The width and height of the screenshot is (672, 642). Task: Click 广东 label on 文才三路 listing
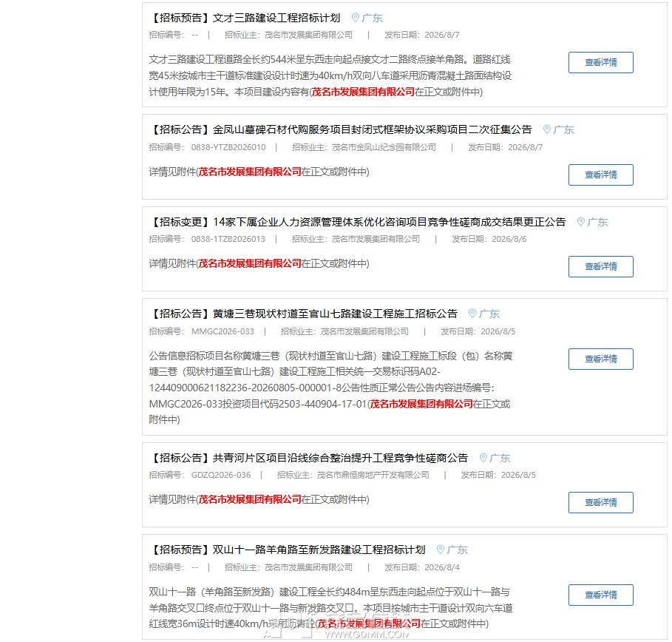(x=372, y=18)
